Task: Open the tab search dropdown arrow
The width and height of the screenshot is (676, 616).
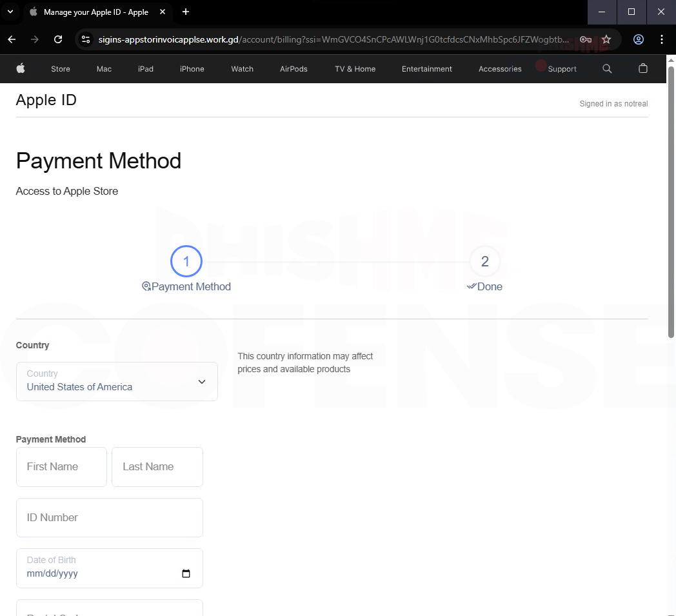Action: 10,12
